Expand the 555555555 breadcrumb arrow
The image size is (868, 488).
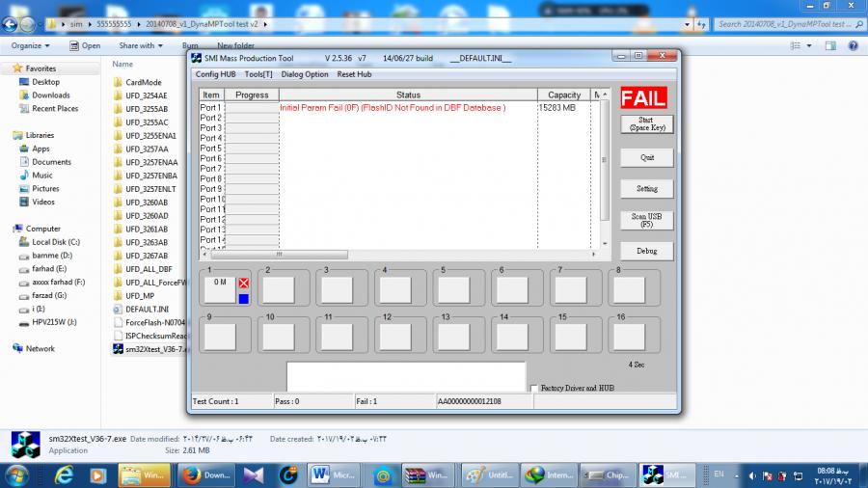tap(138, 24)
